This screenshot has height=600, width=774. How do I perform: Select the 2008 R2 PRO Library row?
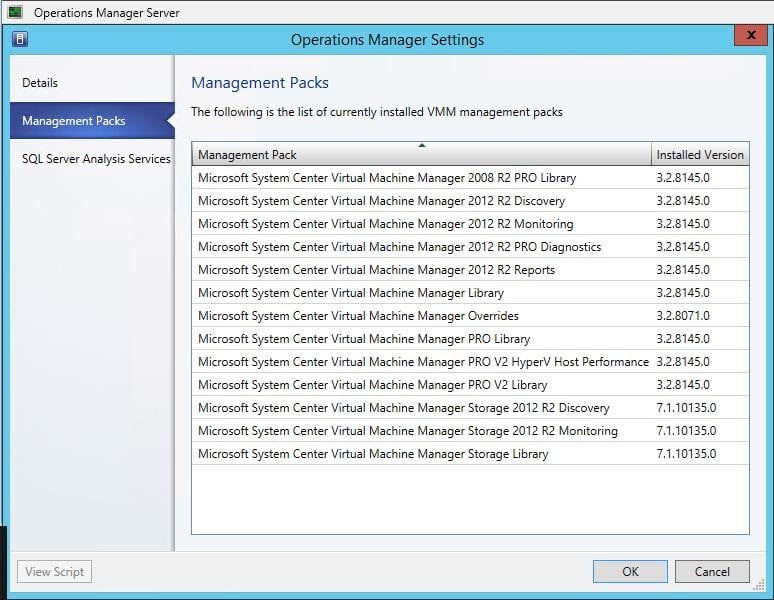pyautogui.click(x=470, y=178)
